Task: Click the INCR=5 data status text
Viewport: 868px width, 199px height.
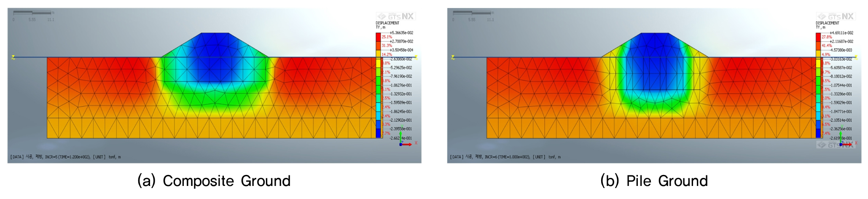Action: click(67, 157)
